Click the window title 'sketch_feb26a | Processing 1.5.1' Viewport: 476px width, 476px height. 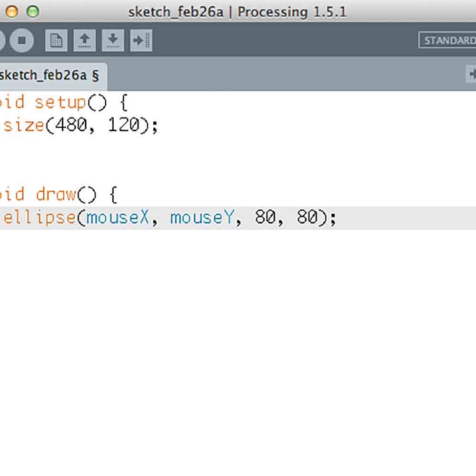(x=238, y=12)
